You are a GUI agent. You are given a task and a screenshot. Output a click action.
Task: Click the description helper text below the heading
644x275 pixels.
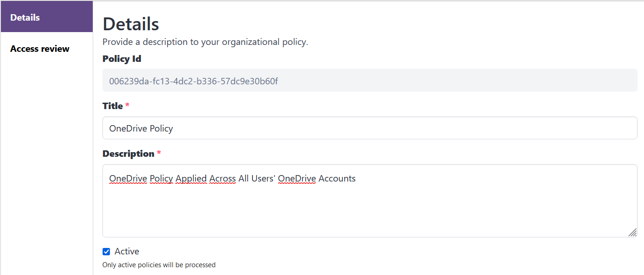[x=205, y=42]
